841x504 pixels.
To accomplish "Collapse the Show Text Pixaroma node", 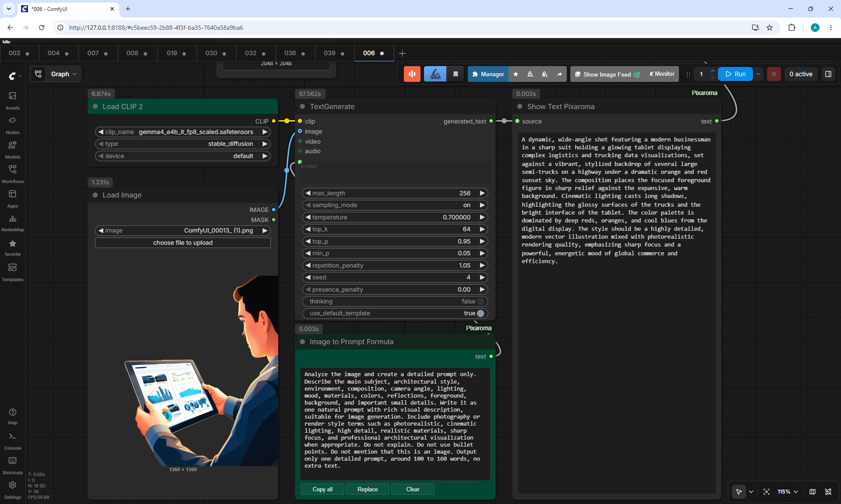I will click(x=519, y=106).
